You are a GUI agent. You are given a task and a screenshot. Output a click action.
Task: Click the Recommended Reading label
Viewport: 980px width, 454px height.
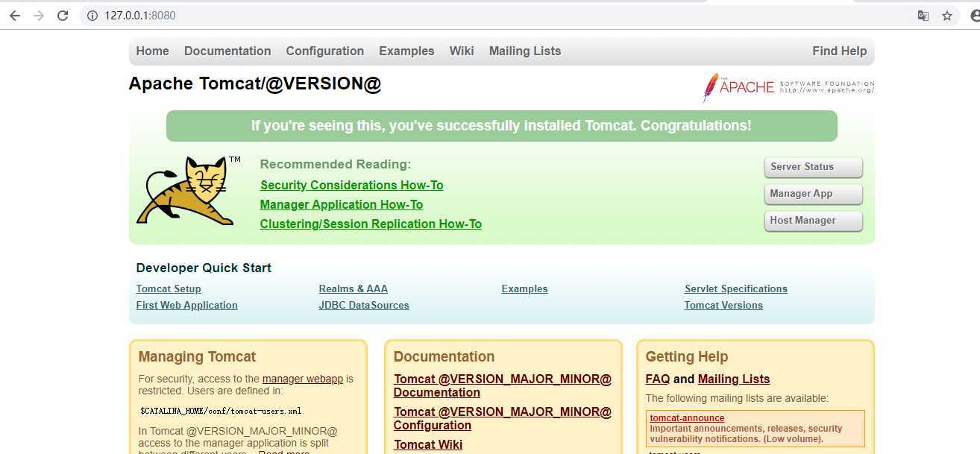pyautogui.click(x=336, y=164)
